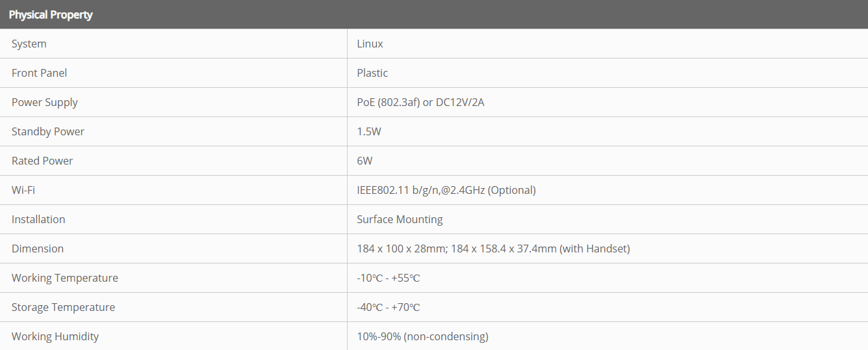Select the System row label
The image size is (868, 350).
pos(29,44)
